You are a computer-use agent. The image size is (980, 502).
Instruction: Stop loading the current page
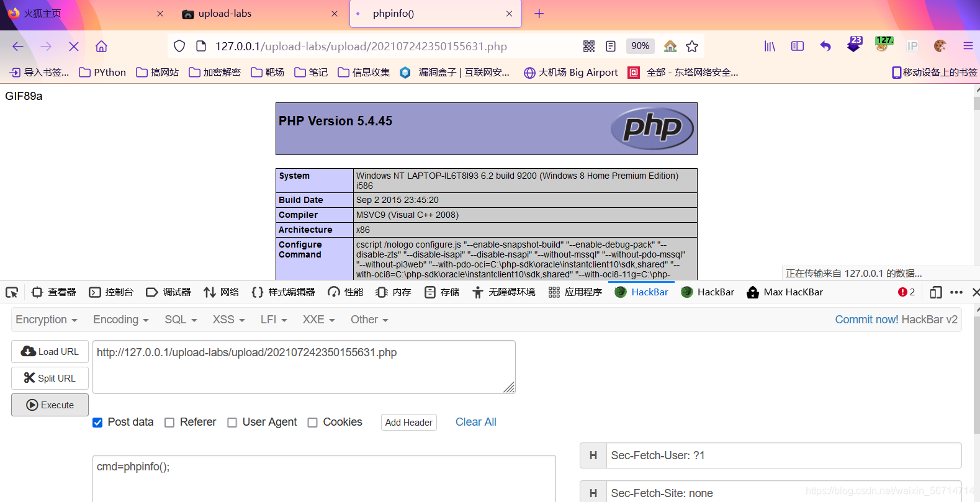pos(73,47)
